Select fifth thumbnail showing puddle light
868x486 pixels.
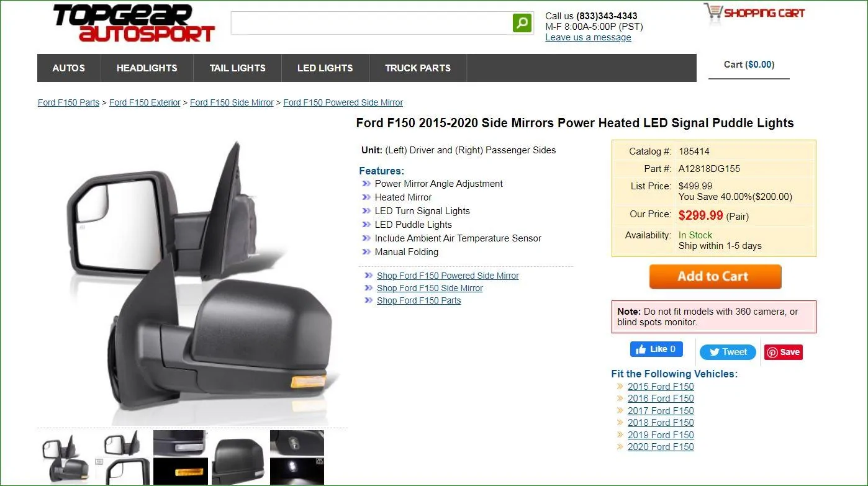(297, 457)
